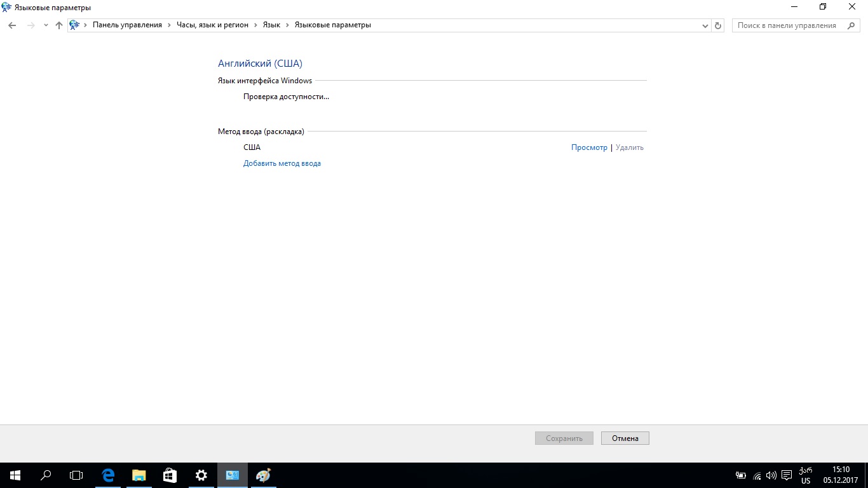Image resolution: width=868 pixels, height=488 pixels.
Task: Expand the chevron after Панель управления
Action: [169, 25]
